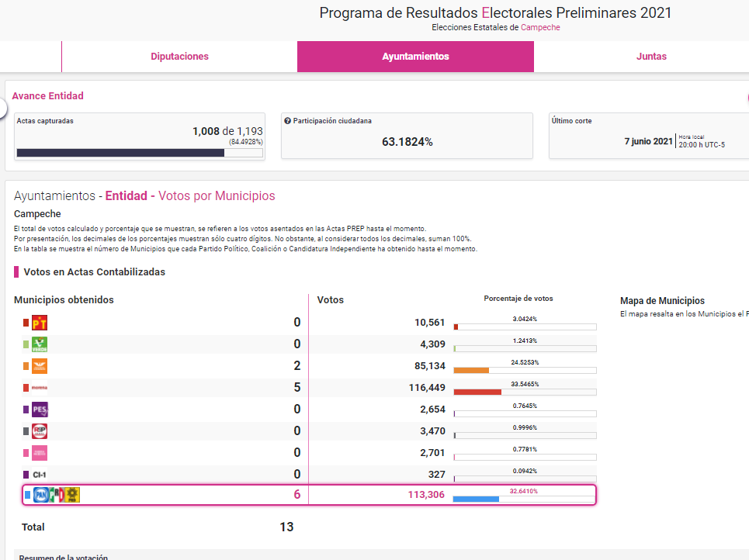This screenshot has width=749, height=560.
Task: Click the PT party logo
Action: tap(40, 323)
